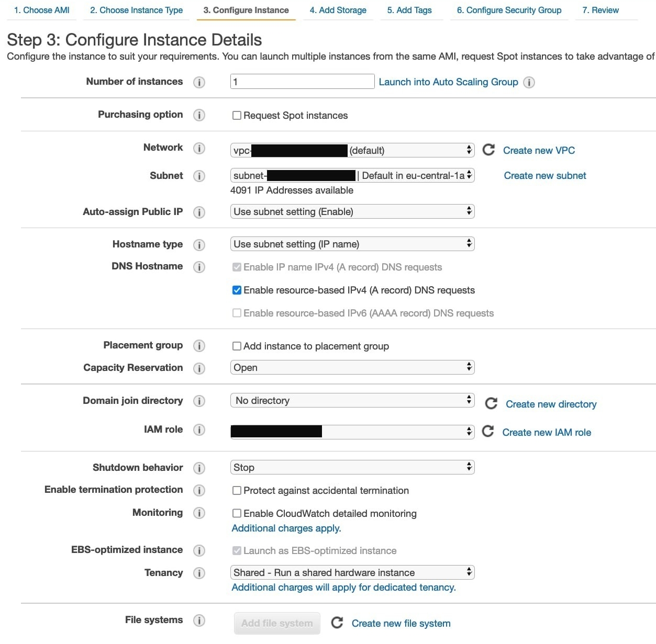Uncheck resource-based IPv4 (A record) DNS requests
The width and height of the screenshot is (656, 644).
(237, 290)
